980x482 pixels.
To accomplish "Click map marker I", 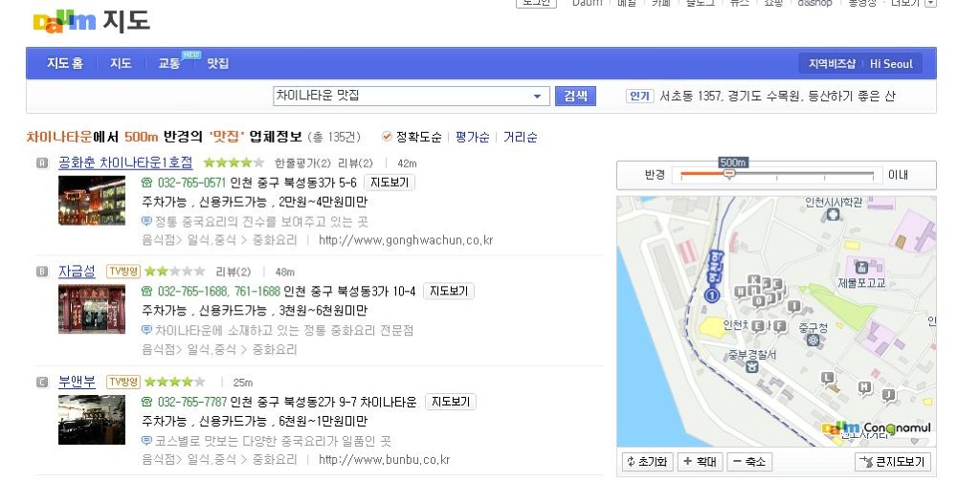I will [793, 307].
